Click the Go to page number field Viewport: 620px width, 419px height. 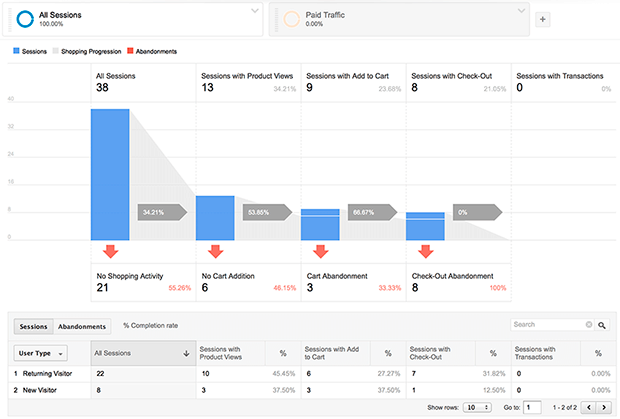[533, 408]
